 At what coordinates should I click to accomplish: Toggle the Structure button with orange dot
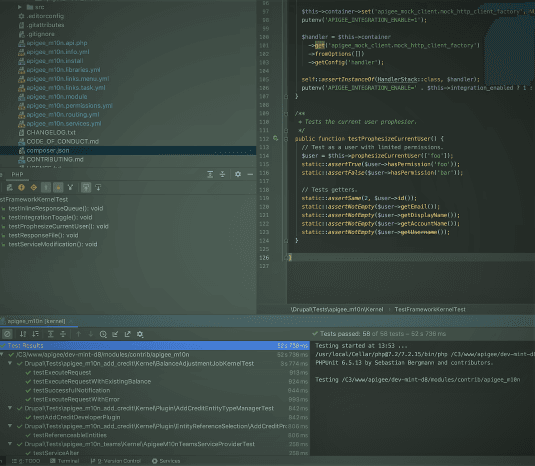coord(58,187)
